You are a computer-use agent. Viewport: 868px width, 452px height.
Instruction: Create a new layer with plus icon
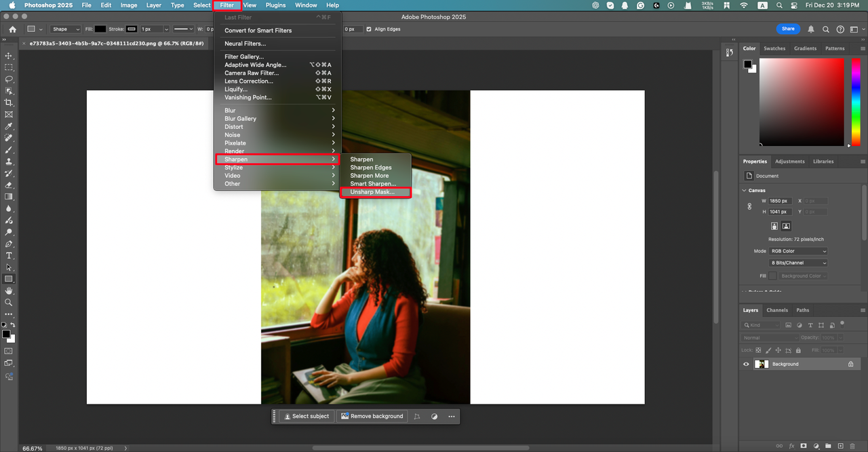(840, 446)
